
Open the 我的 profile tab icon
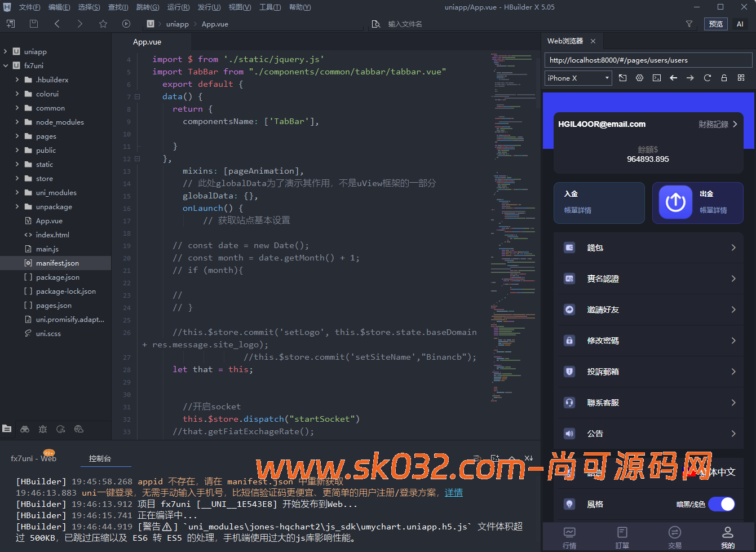728,532
